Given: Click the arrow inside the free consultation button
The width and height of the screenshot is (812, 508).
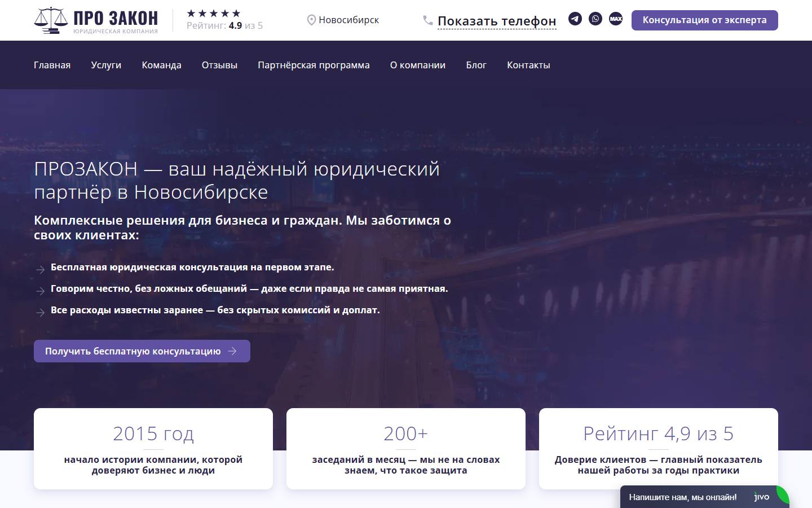Looking at the screenshot, I should click(x=232, y=351).
